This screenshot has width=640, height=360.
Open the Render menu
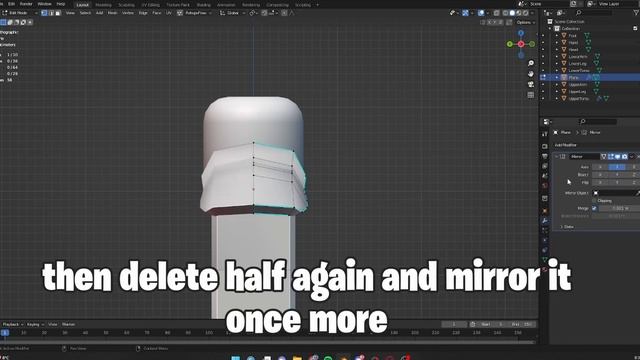26,4
